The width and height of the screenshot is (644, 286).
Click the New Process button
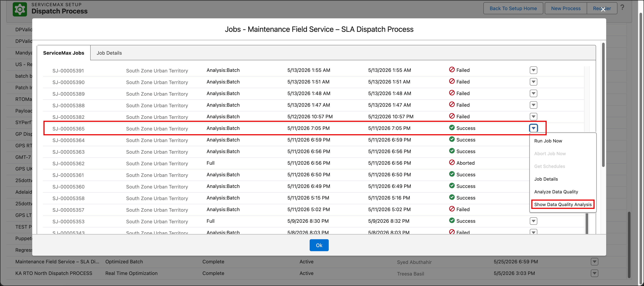pos(566,8)
